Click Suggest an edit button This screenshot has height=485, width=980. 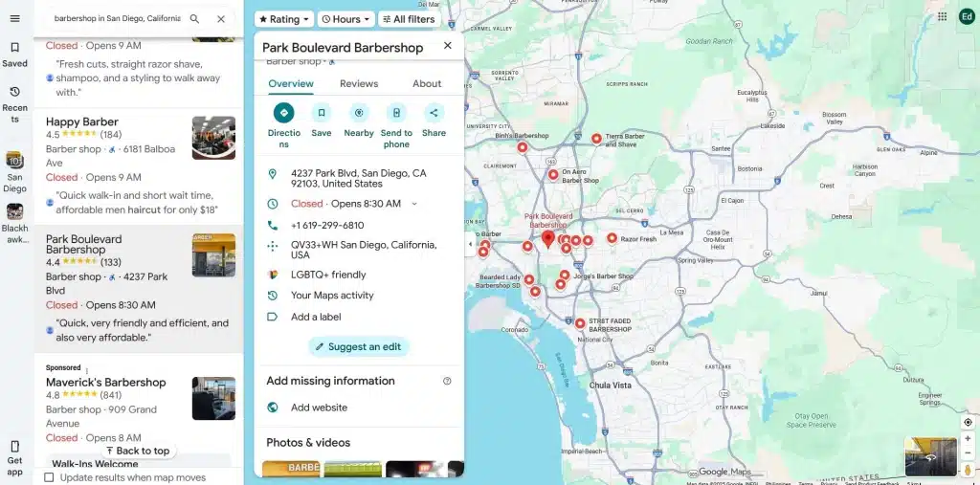[359, 346]
